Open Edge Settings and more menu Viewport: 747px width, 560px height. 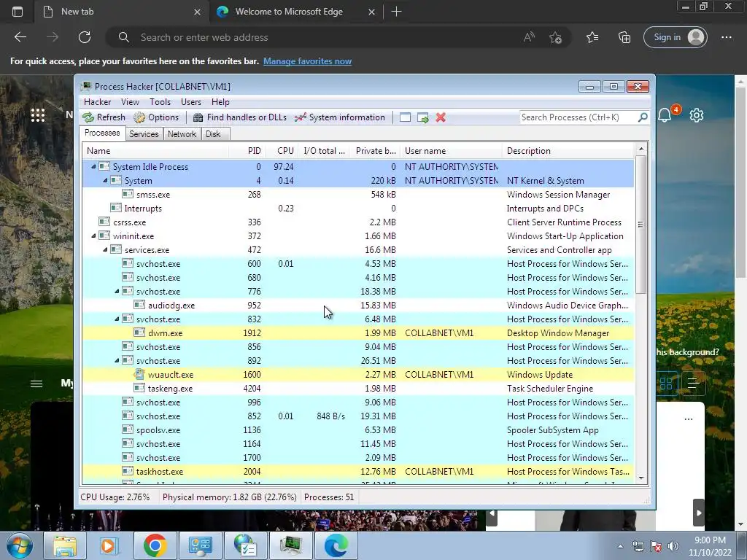(726, 37)
